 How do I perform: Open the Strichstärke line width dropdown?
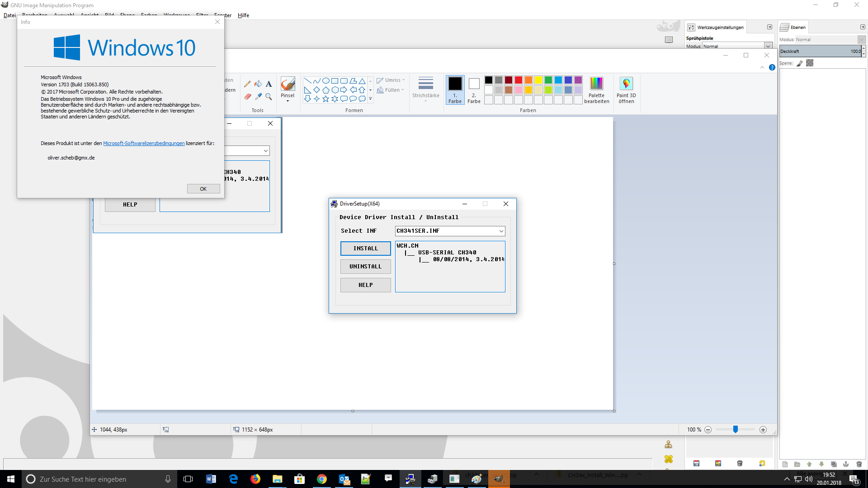(x=425, y=90)
